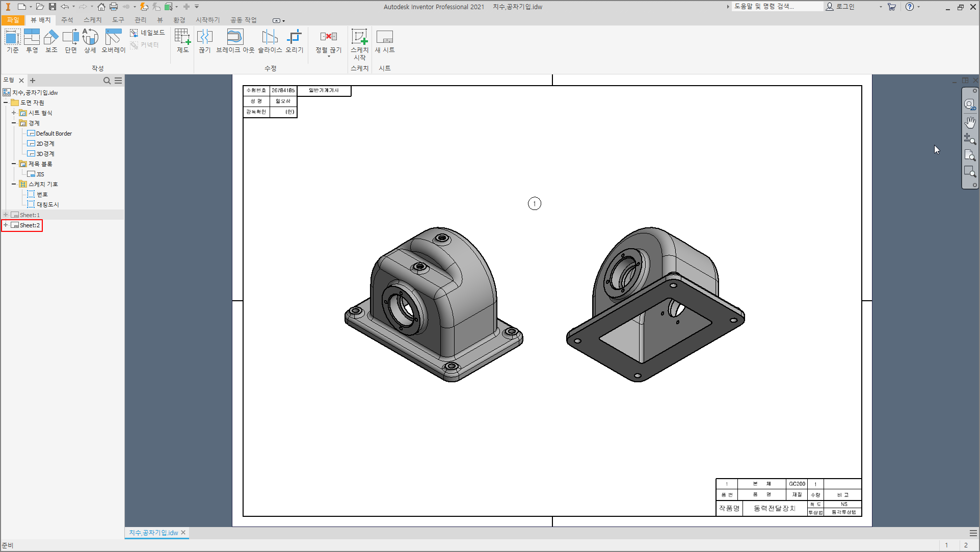The image size is (980, 552).
Task: Collapse the 도면 자원 folder
Action: [6, 102]
